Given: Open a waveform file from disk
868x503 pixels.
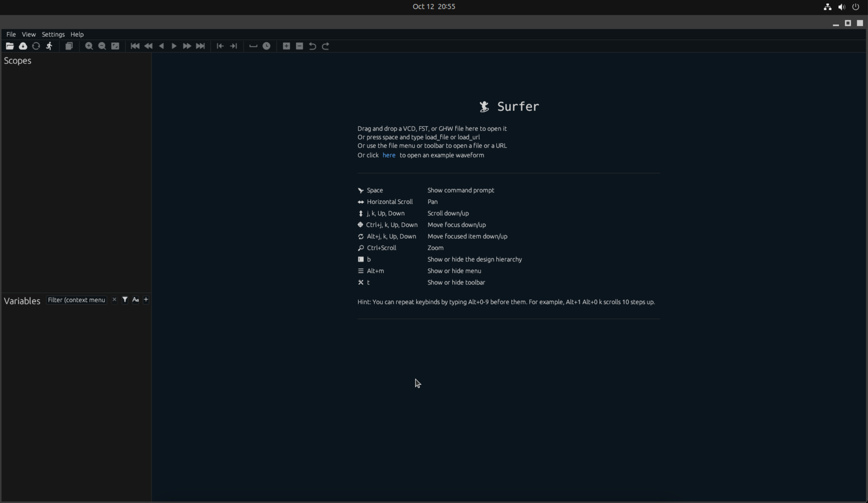Looking at the screenshot, I should point(10,46).
